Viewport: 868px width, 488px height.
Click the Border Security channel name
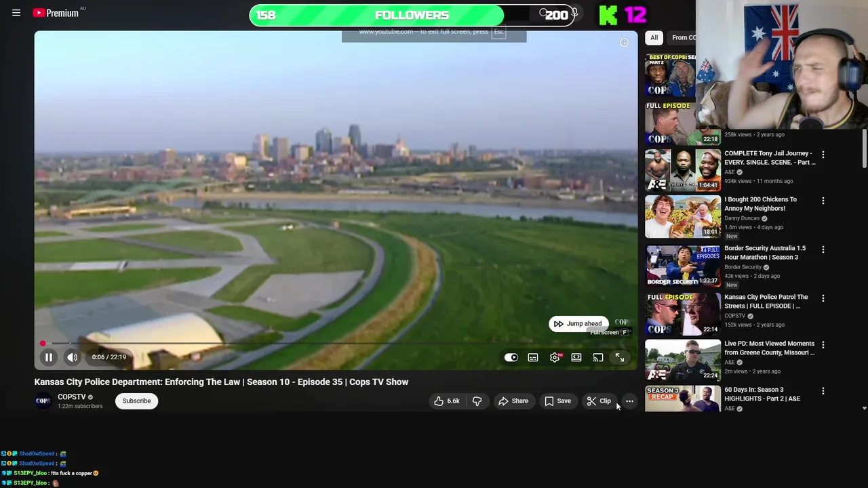(x=743, y=267)
